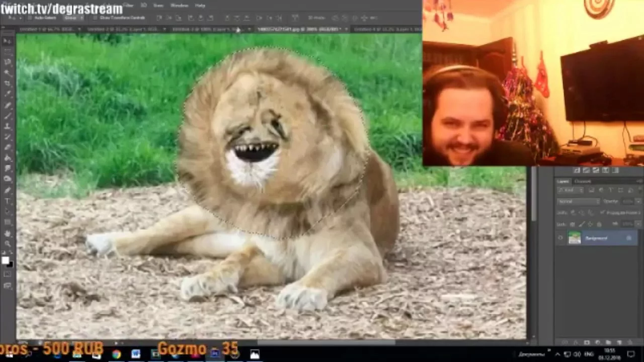644x362 pixels.
Task: Open the layer filter Kind dropdown
Action: pos(571,191)
